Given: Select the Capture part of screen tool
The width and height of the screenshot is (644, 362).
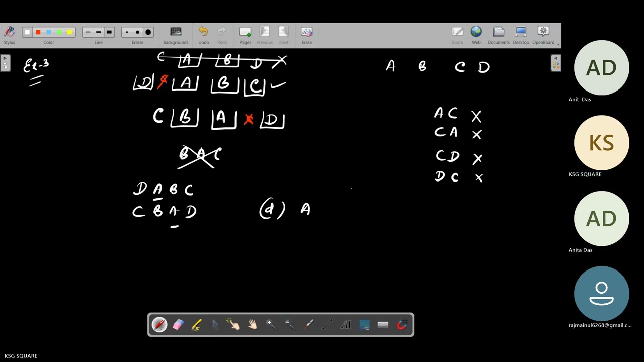Looking at the screenshot, I should [x=364, y=325].
